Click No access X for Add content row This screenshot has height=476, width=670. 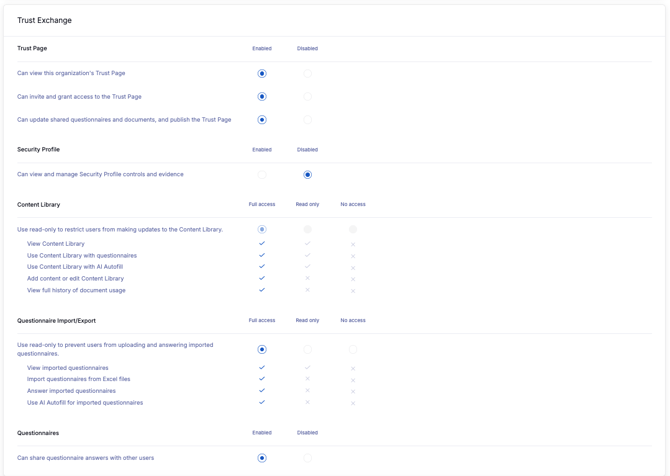pos(353,279)
